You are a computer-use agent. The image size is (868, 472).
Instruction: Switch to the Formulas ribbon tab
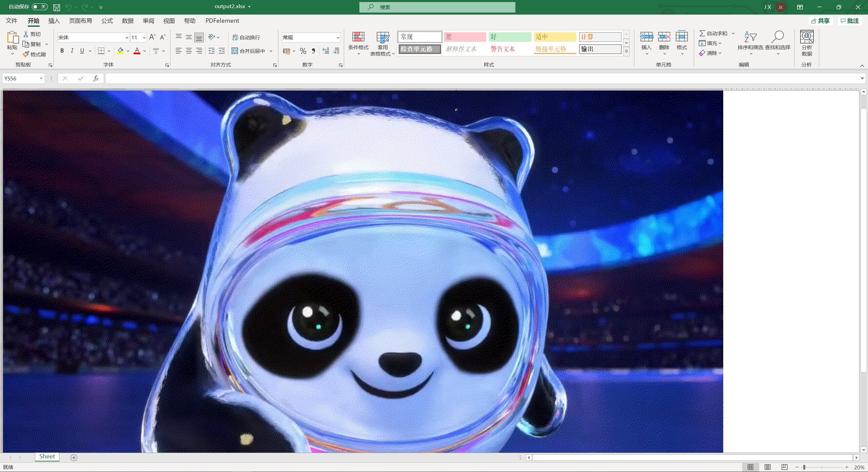(107, 21)
